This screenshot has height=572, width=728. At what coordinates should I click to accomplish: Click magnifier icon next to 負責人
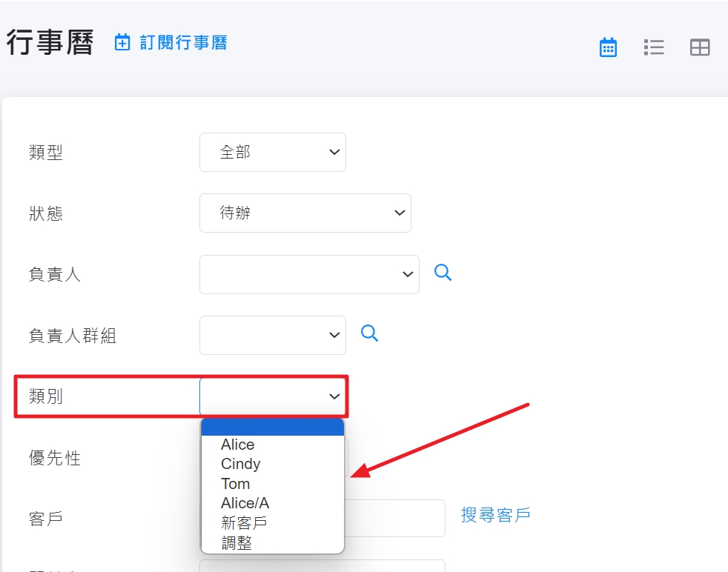(x=443, y=273)
